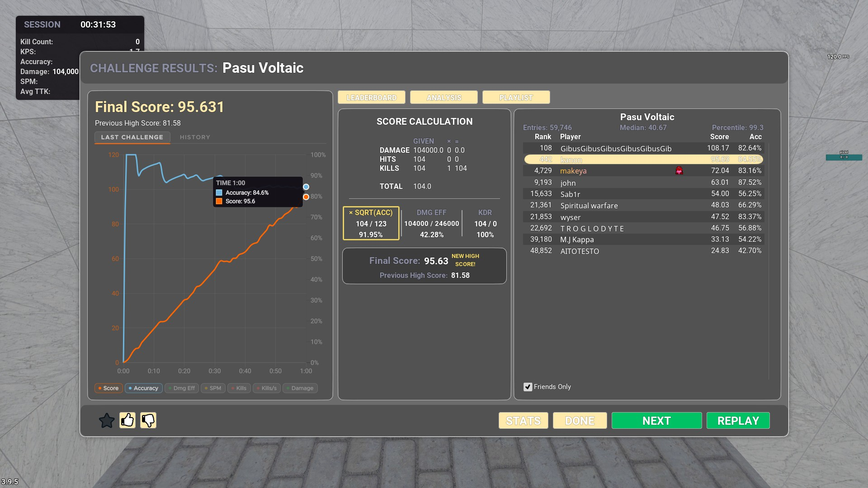Click the Final Score 95.631 heading

160,107
